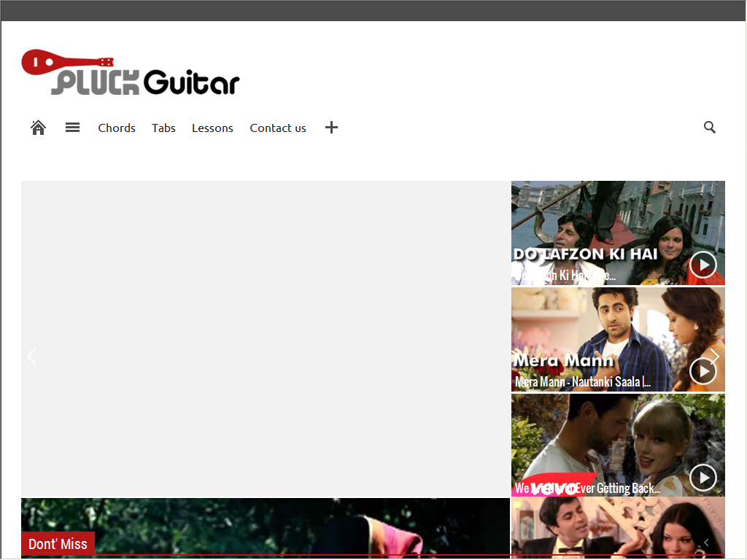Click the We Are Never Ever Getting Back title
Viewport: 747px width, 560px height.
[x=588, y=489]
